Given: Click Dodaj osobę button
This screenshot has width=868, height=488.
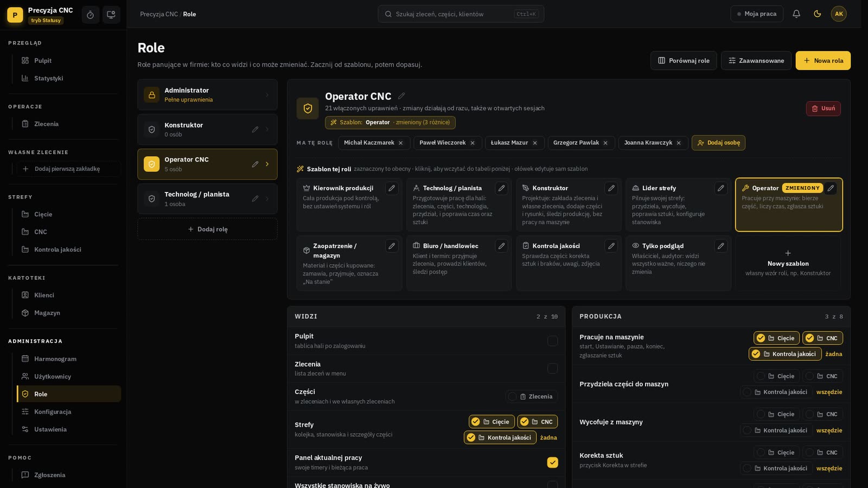Looking at the screenshot, I should [718, 143].
